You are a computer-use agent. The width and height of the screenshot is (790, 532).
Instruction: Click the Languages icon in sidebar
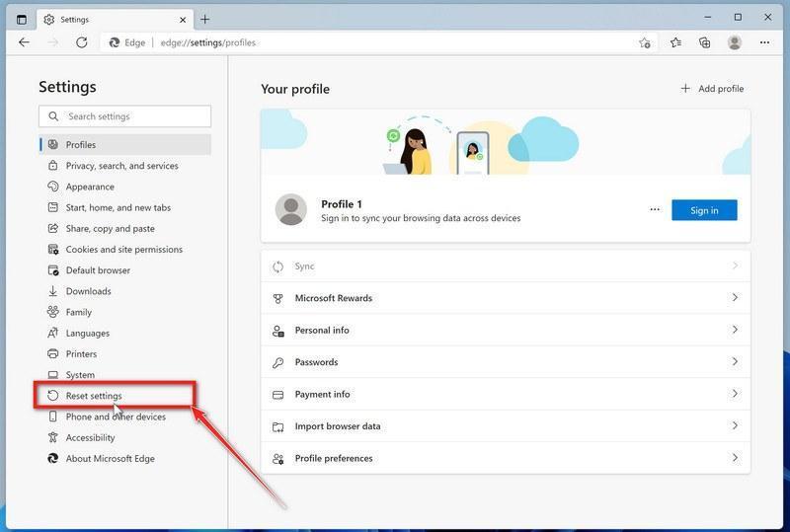pos(53,333)
